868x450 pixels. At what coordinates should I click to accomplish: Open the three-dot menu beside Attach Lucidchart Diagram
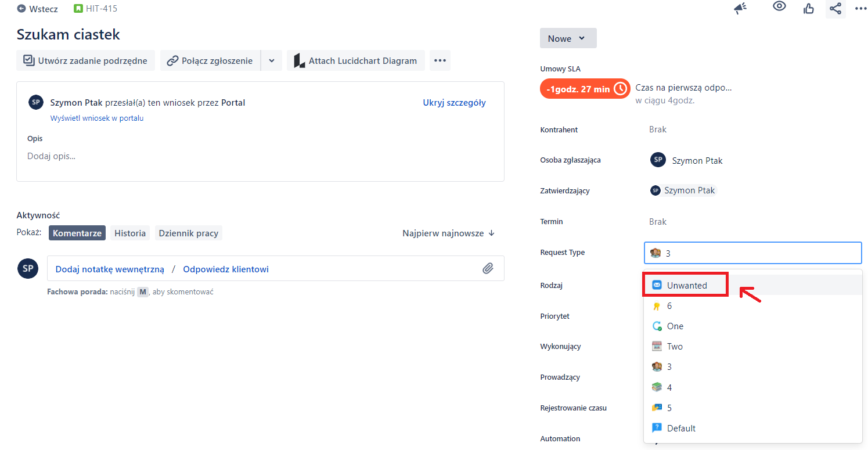(x=440, y=60)
